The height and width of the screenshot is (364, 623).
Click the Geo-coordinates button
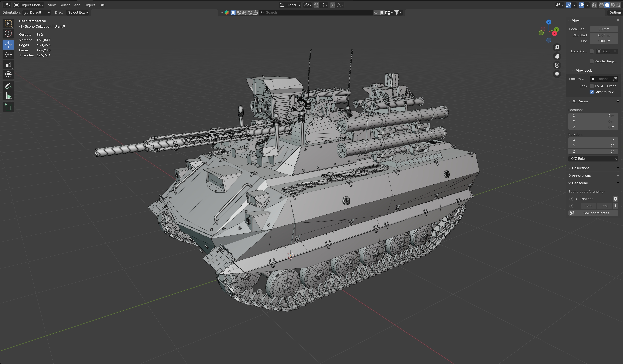click(x=593, y=213)
